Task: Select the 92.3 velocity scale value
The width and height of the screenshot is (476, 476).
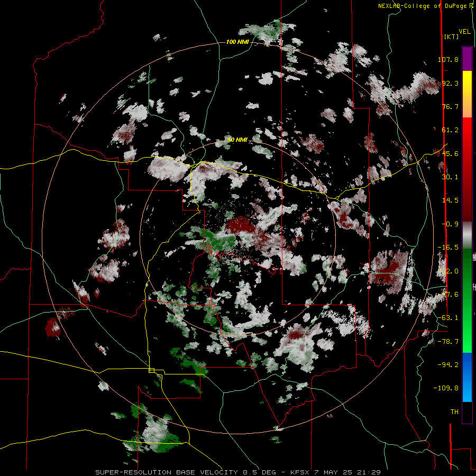Action: (450, 83)
